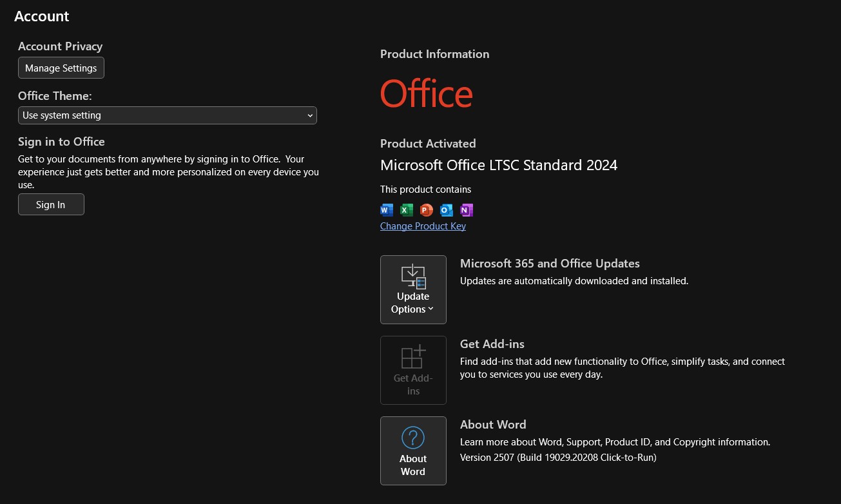Click the OneNote app icon
This screenshot has height=504, width=841.
tap(466, 209)
